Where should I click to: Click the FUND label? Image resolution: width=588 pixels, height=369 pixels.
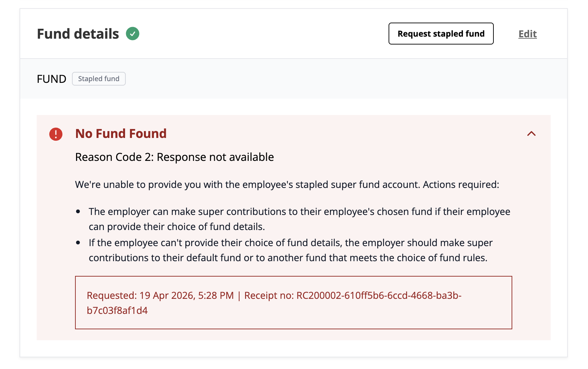(51, 79)
